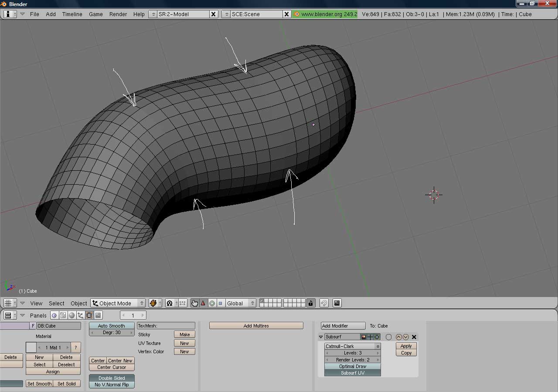Click the material color swatch
The image size is (558, 392).
(x=31, y=348)
